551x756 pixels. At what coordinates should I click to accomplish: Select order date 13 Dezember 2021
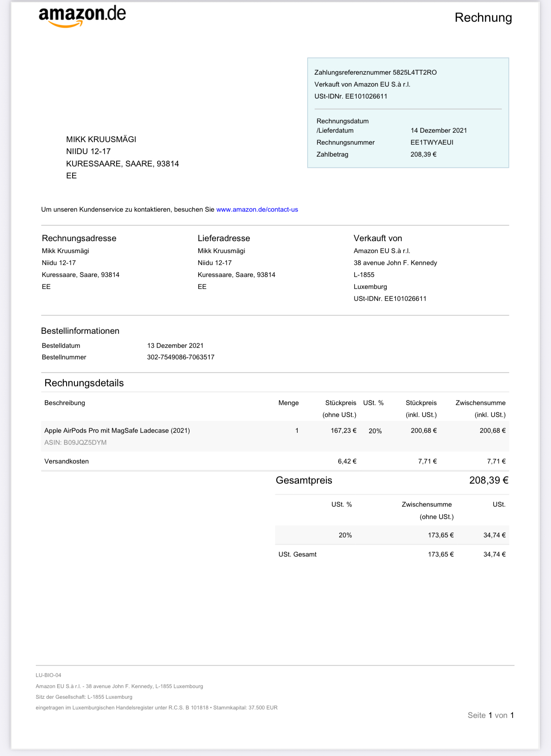coord(175,346)
